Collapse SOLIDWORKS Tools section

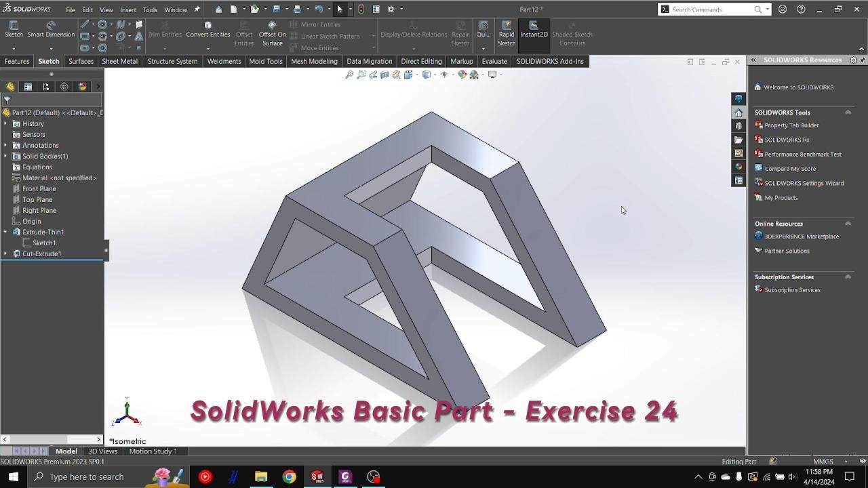coord(848,113)
